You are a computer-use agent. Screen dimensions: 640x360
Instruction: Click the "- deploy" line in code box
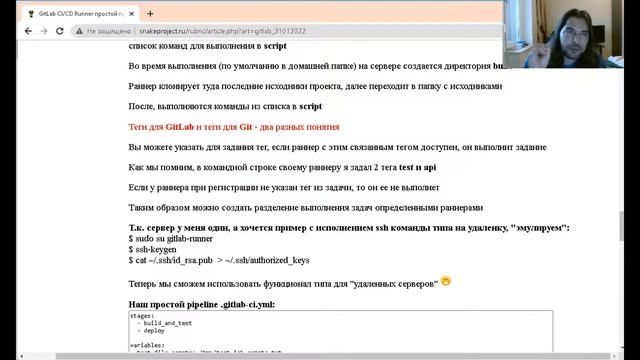(x=151, y=331)
